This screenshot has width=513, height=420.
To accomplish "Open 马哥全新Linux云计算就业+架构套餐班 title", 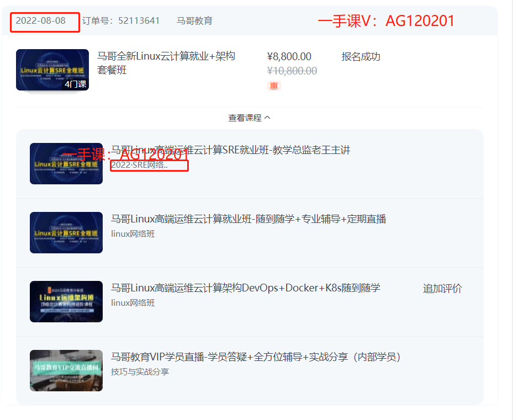I will point(166,63).
